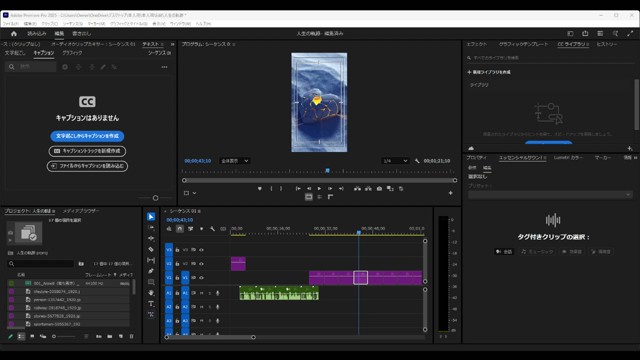Toggle V2 track output eye
Viewport: 640px width, 360px height.
[201, 264]
